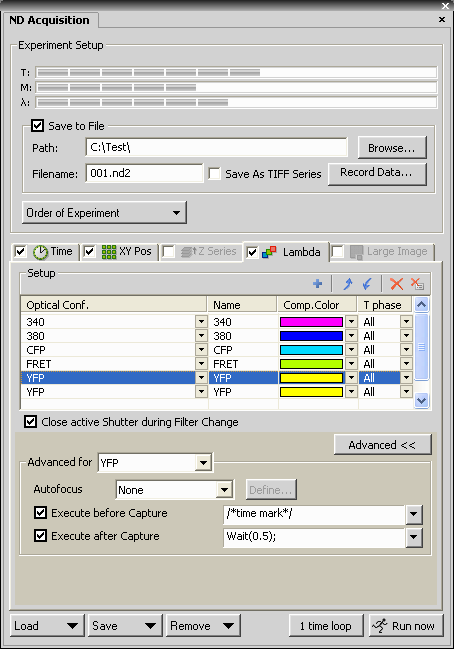
Task: Click the move-down arrow icon
Action: (x=367, y=284)
